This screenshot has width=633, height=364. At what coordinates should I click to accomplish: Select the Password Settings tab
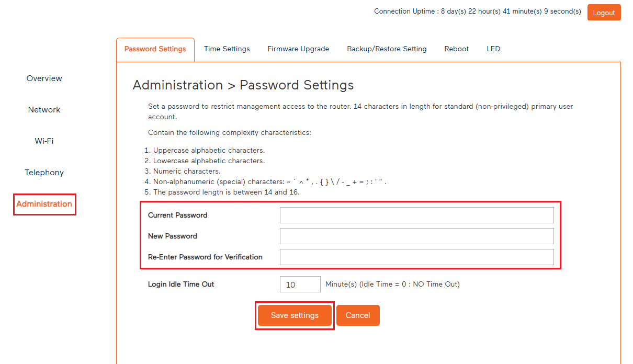[155, 49]
